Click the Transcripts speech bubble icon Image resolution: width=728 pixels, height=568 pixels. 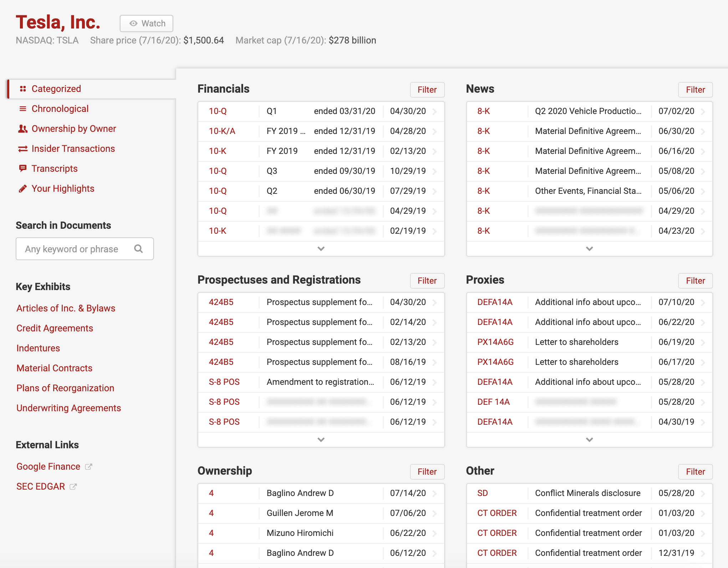pos(23,169)
